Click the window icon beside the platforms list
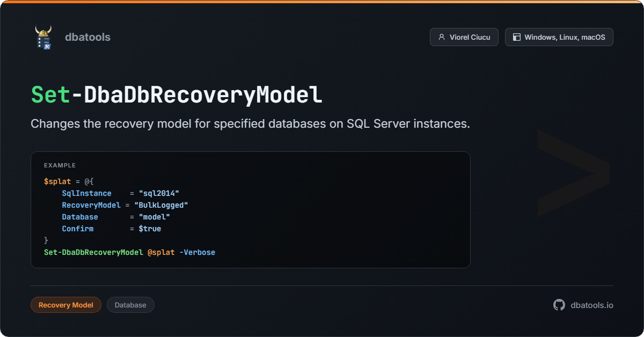Image resolution: width=644 pixels, height=337 pixels. (x=517, y=37)
